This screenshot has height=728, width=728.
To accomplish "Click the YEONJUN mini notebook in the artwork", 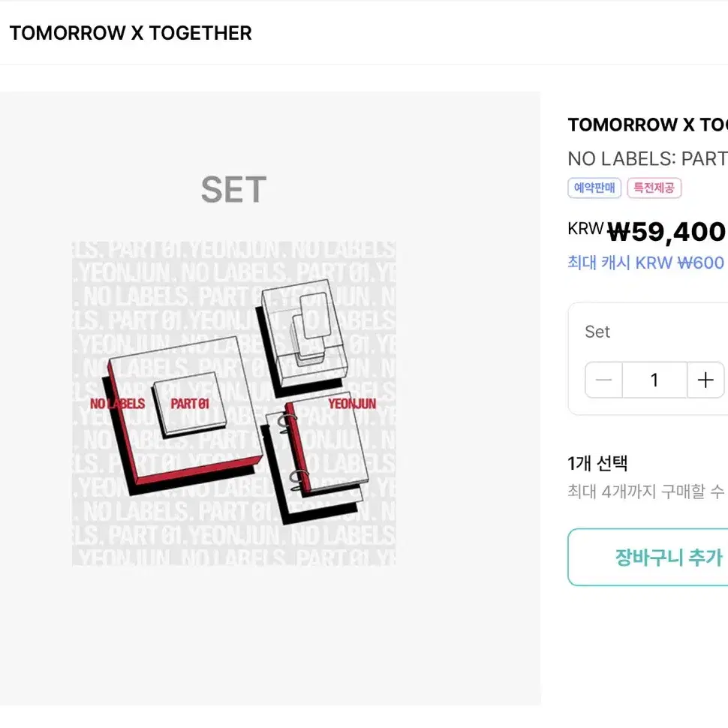I will pyautogui.click(x=350, y=404).
